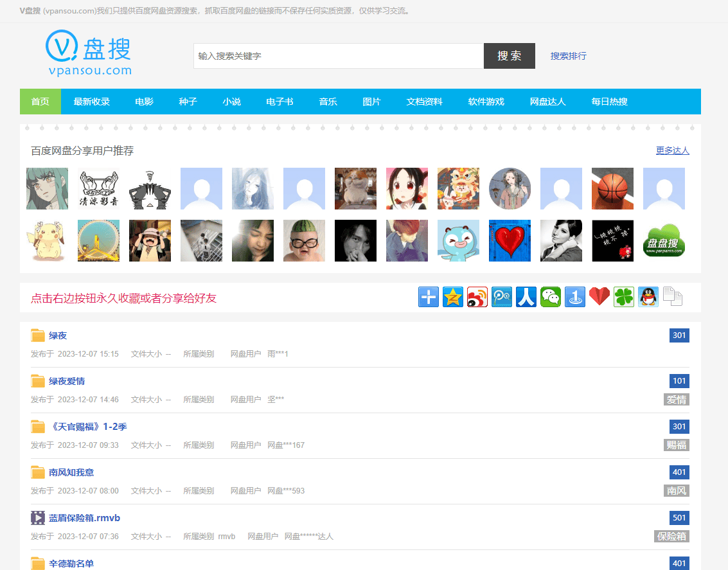Click the copy link pages icon
728x570 pixels.
coord(672,297)
